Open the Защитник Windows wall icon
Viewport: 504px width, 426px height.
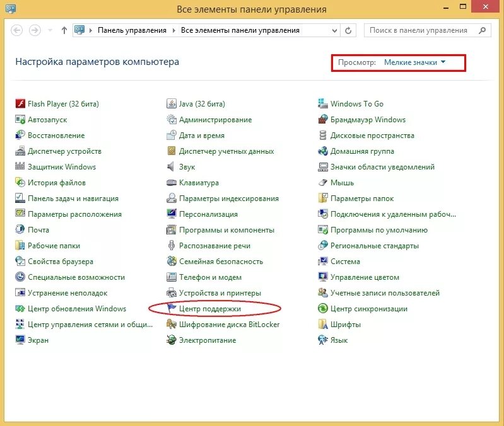point(20,166)
